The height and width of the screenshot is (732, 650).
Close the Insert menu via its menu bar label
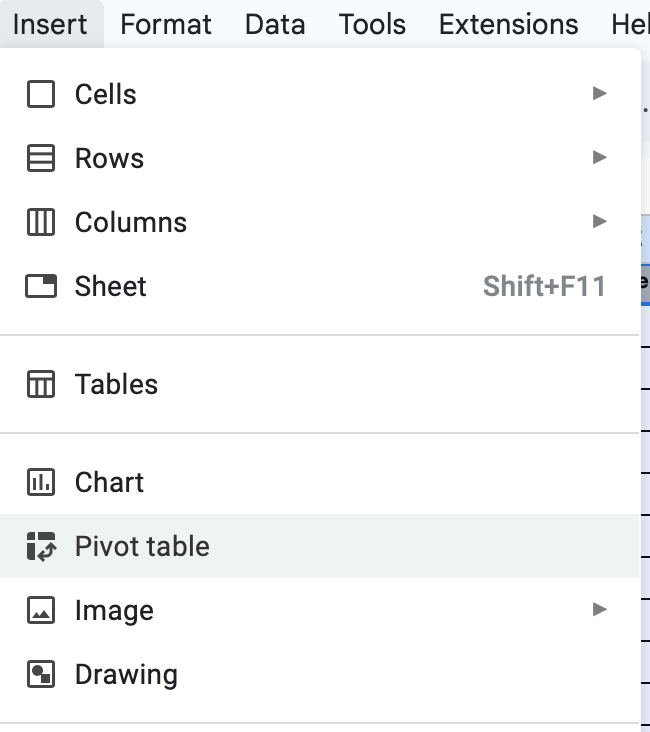pyautogui.click(x=51, y=24)
